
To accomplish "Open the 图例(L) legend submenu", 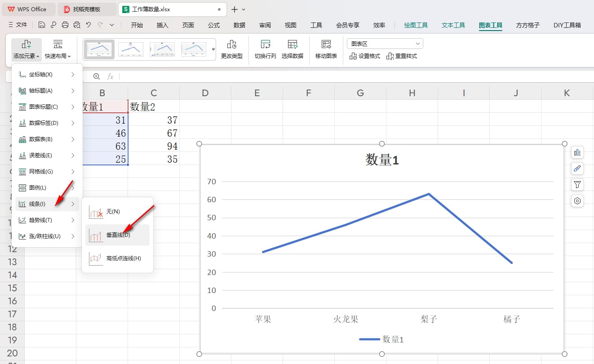I will (47, 188).
